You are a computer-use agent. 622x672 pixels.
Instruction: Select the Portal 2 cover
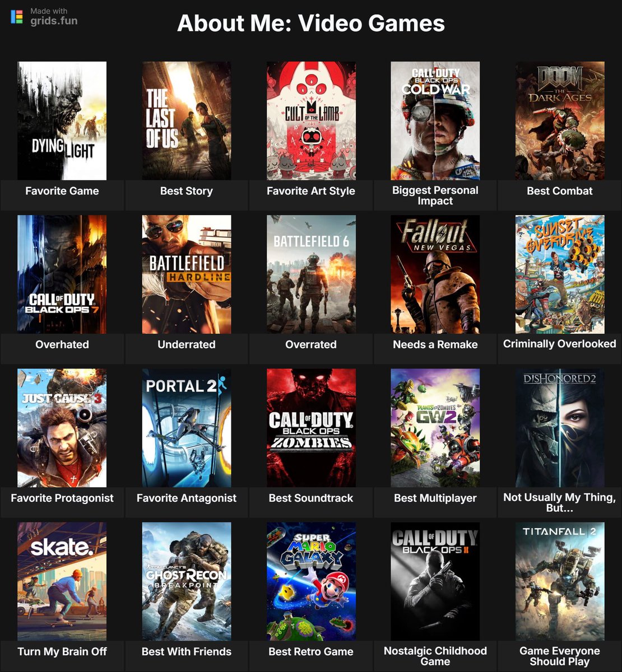click(187, 428)
